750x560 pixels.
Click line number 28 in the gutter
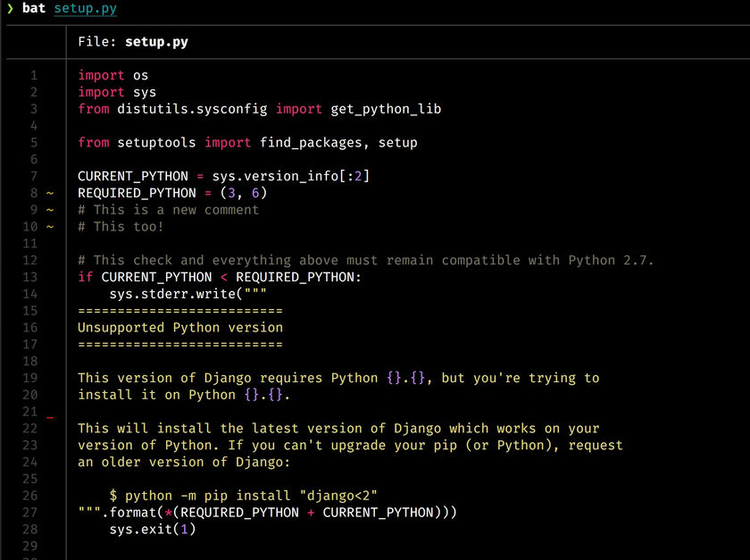30,530
